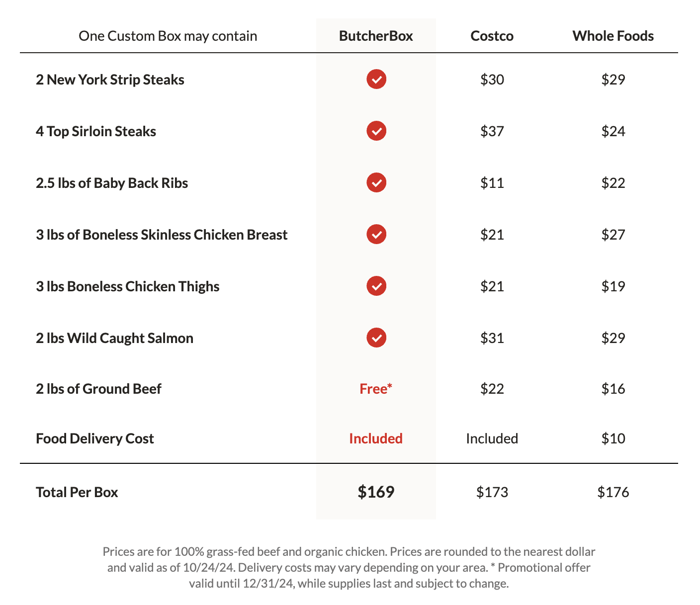Viewport: 700px width, 605px height.
Task: Click the checkmark for New York Strip Steaks
Action: click(376, 79)
